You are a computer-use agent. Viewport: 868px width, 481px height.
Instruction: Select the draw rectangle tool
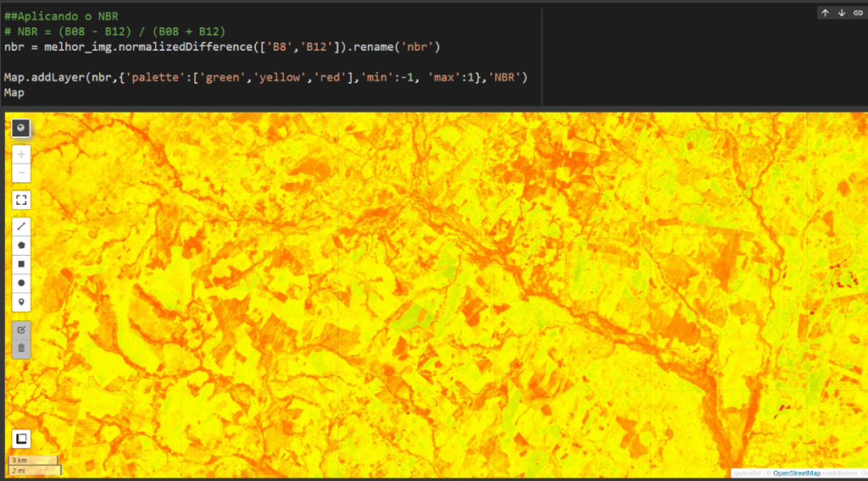pyautogui.click(x=21, y=263)
